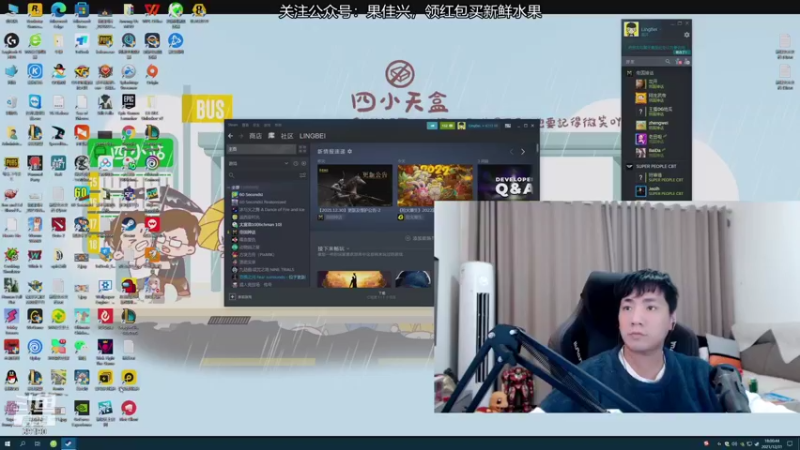This screenshot has height=450, width=800.
Task: Open the PUBG icon in the second desktop row
Action: [x=105, y=40]
